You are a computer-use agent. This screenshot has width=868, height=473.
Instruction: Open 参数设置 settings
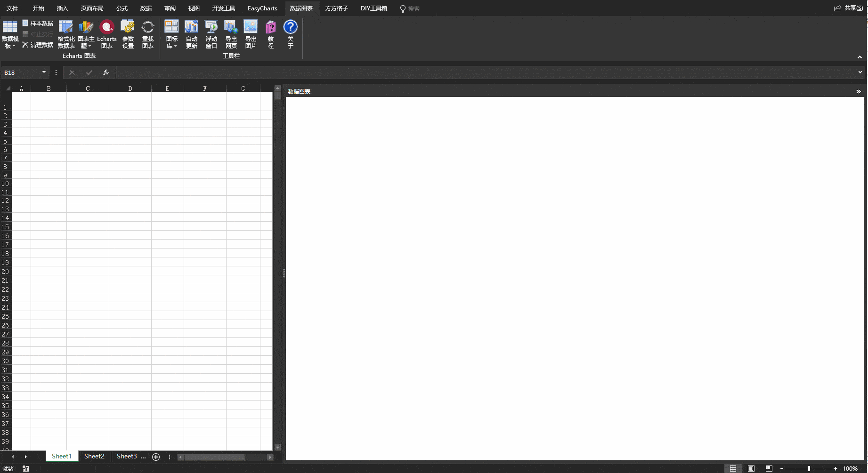(128, 34)
